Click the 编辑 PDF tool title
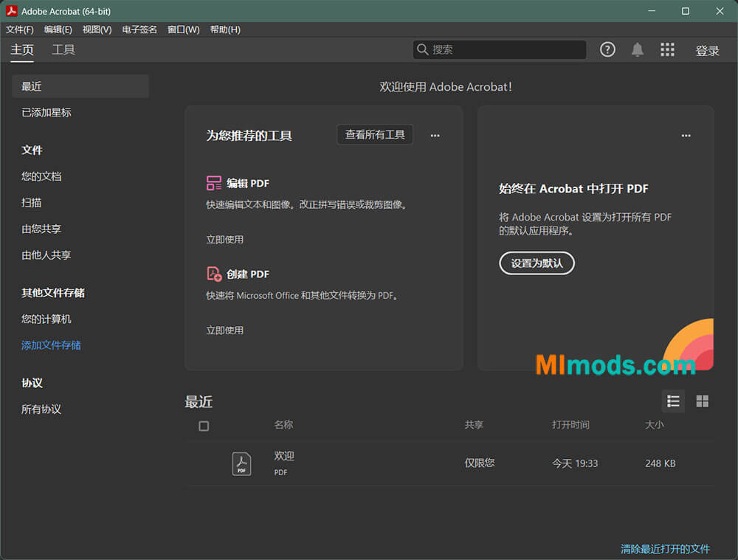Image resolution: width=738 pixels, height=560 pixels. (248, 183)
